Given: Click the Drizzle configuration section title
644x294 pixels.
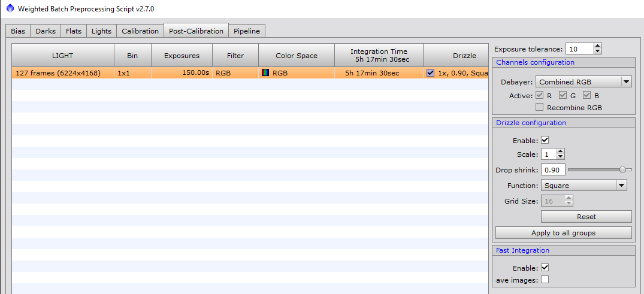Looking at the screenshot, I should click(531, 123).
